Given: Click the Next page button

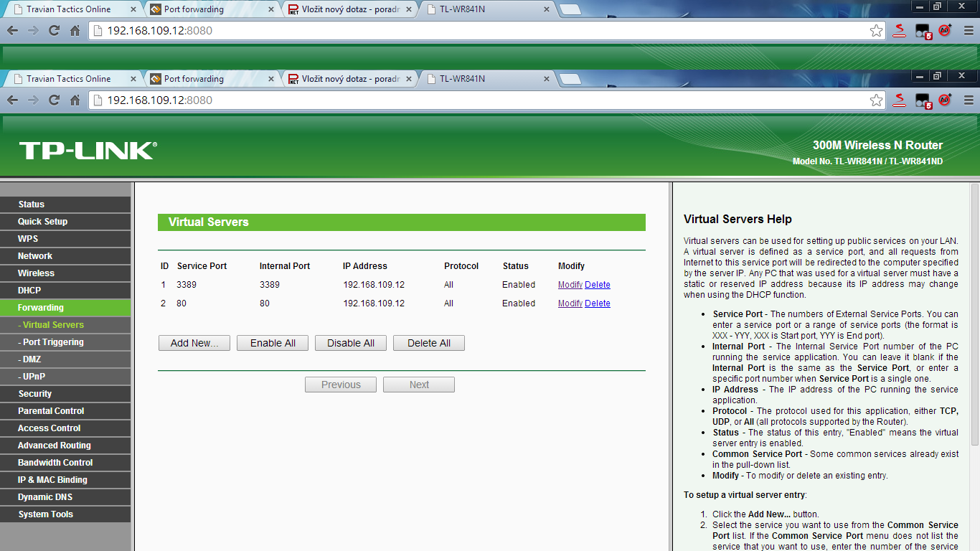Looking at the screenshot, I should coord(419,385).
